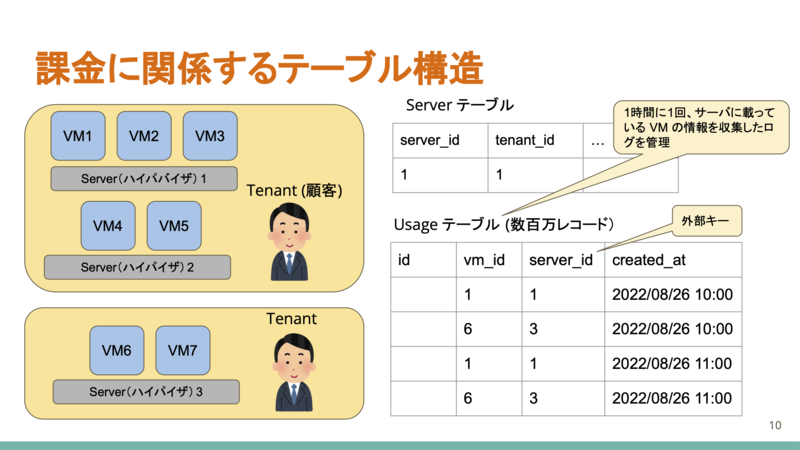The width and height of the screenshot is (800, 450).
Task: Click 2022/08/26 10:00 in the vm_id 1 row
Action: (x=672, y=295)
